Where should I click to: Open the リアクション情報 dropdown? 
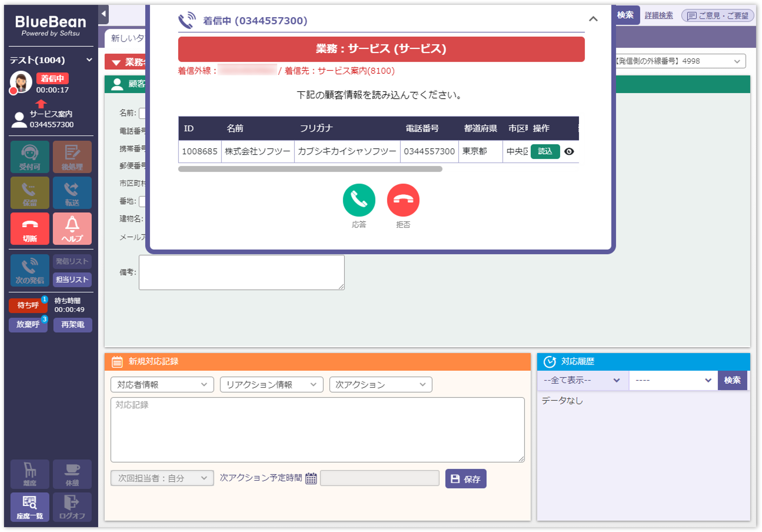(x=272, y=384)
